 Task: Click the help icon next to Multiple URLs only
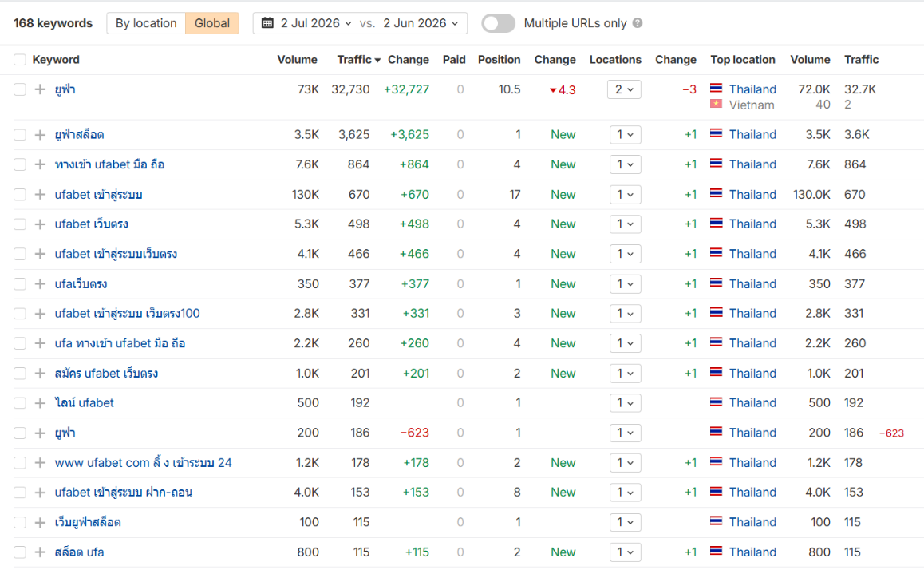tap(638, 23)
